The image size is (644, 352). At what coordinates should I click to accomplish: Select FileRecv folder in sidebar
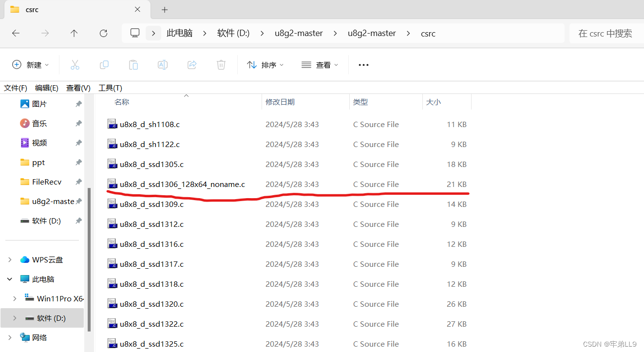pyautogui.click(x=42, y=182)
